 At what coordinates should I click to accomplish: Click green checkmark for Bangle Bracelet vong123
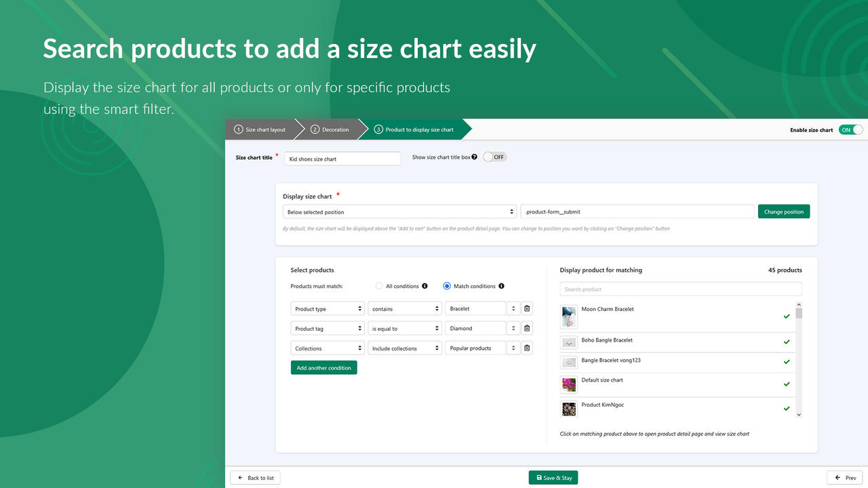pyautogui.click(x=787, y=362)
